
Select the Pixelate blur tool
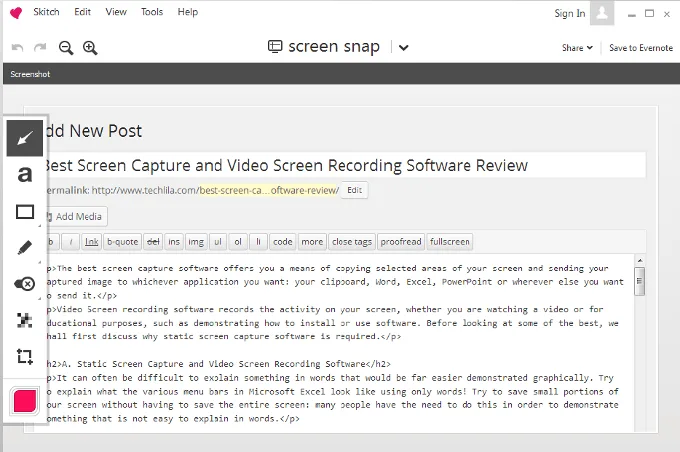coord(25,320)
